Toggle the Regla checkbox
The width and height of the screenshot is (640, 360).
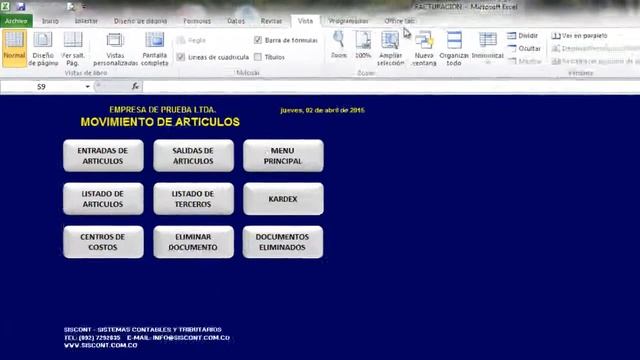pyautogui.click(x=181, y=40)
